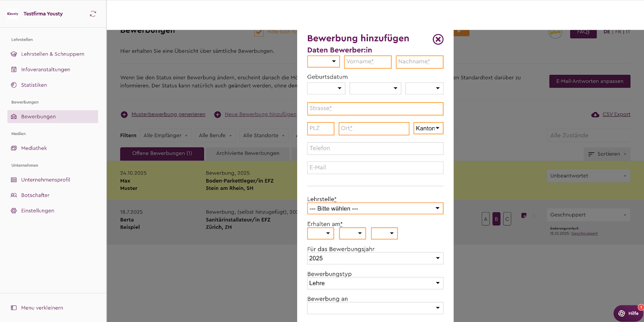Switch to the Archivierte Bewerbungen tab
The width and height of the screenshot is (644, 322).
click(248, 154)
